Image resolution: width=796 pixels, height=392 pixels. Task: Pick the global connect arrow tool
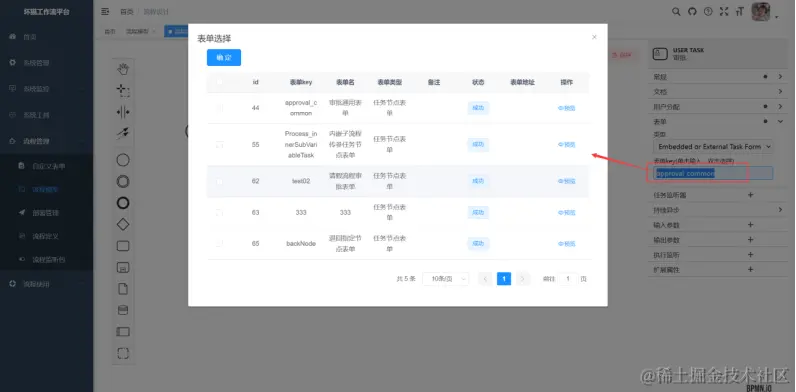click(x=123, y=134)
